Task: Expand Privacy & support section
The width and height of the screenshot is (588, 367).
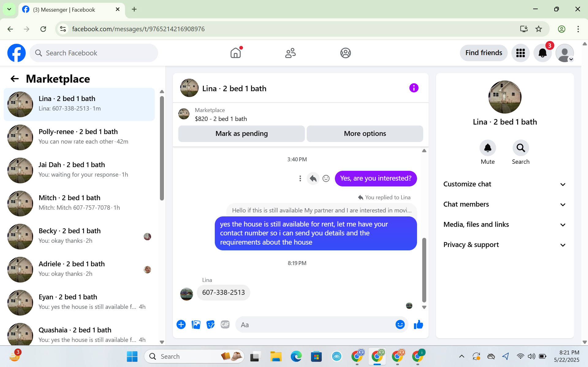Action: tap(505, 245)
